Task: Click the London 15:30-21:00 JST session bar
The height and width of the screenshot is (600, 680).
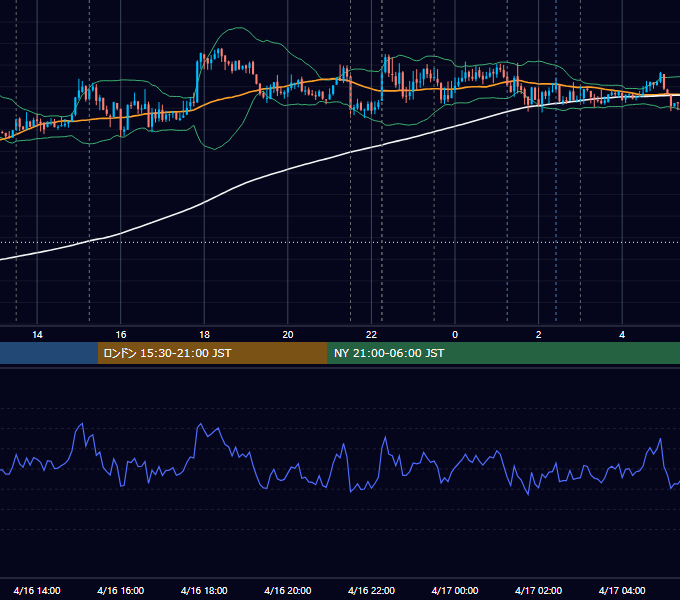Action: [212, 353]
